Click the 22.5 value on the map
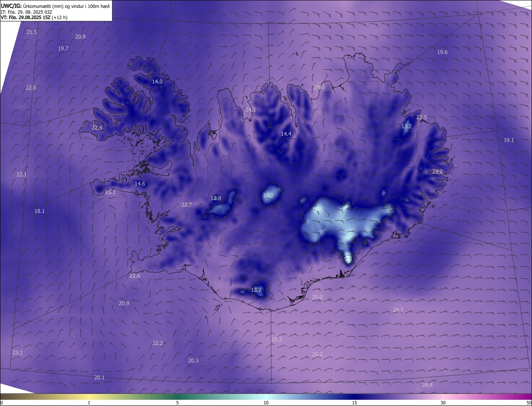 (x=421, y=117)
